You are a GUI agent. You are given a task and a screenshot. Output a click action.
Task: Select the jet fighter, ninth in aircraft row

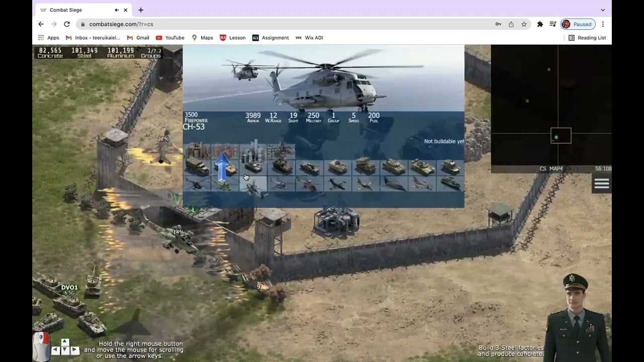point(422,185)
